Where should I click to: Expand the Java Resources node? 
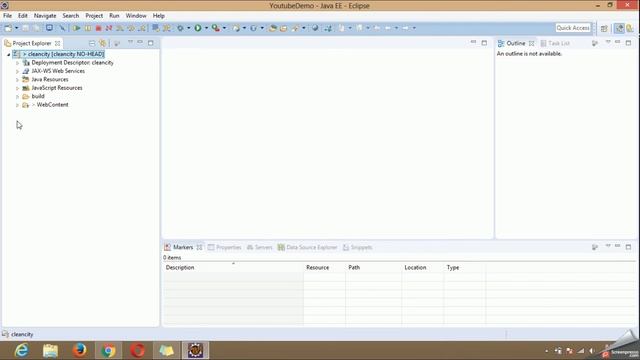click(x=18, y=80)
